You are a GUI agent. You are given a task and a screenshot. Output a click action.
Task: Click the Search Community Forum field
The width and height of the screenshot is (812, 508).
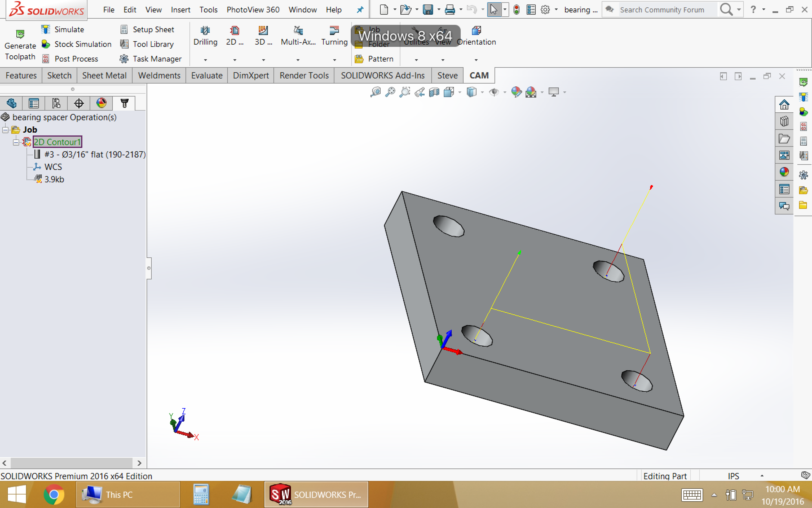point(668,10)
